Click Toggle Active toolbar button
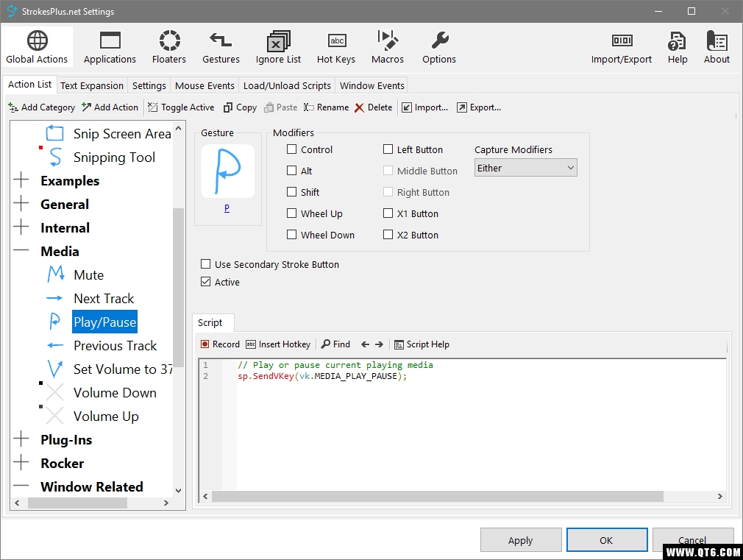The width and height of the screenshot is (743, 560). (182, 107)
